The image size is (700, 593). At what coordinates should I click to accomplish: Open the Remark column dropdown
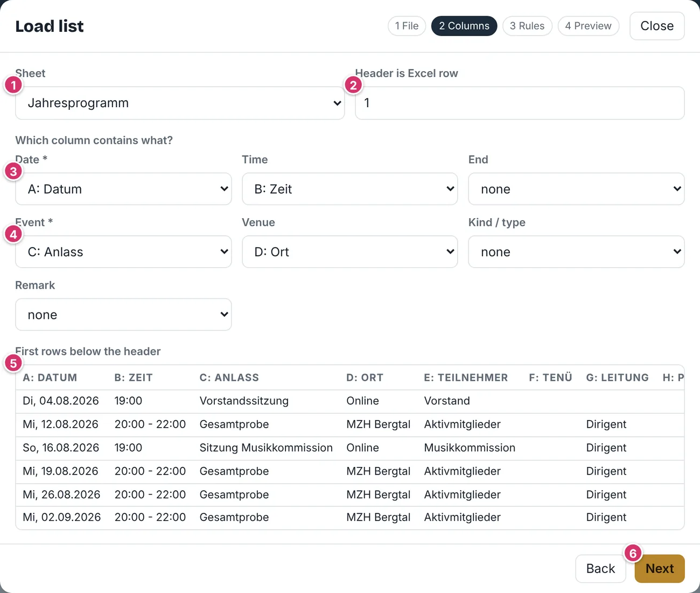click(x=123, y=315)
